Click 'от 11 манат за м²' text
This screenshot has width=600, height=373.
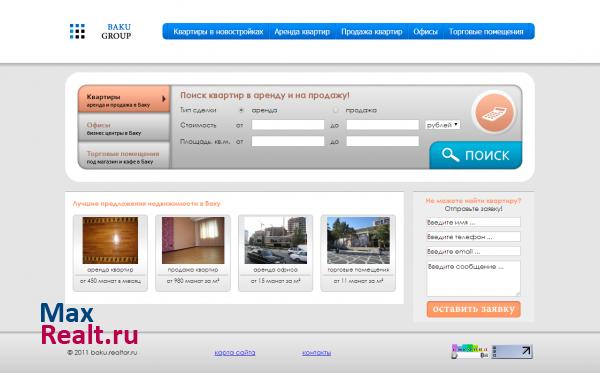tap(358, 281)
